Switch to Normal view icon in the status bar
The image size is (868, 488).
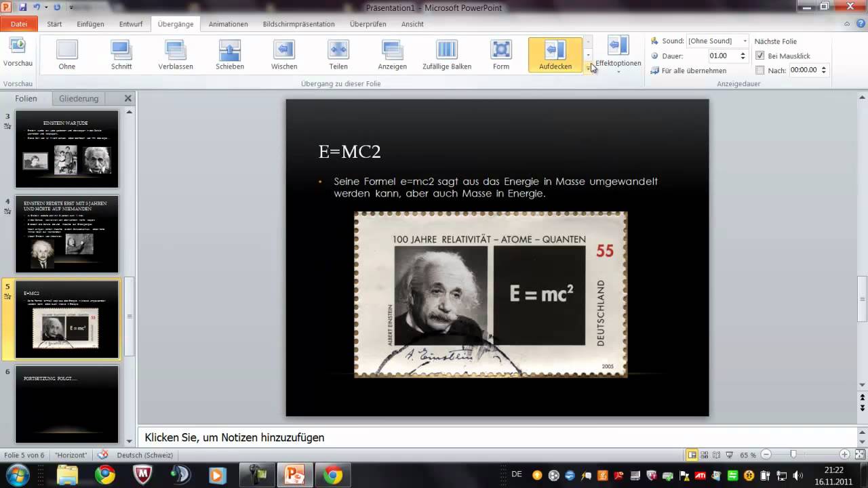click(692, 455)
